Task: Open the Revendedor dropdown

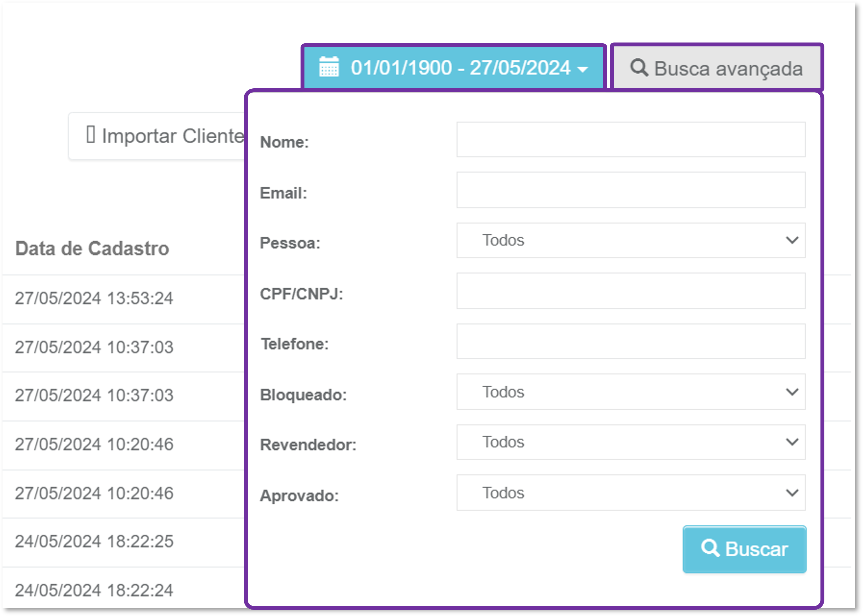Action: point(631,442)
